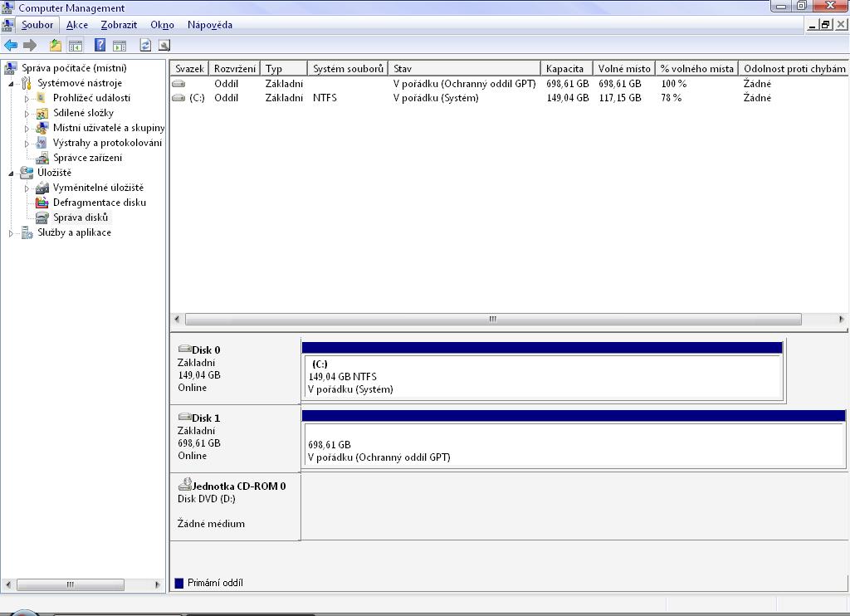850x616 pixels.
Task: Toggle the show/hide action pane icon
Action: coord(120,46)
